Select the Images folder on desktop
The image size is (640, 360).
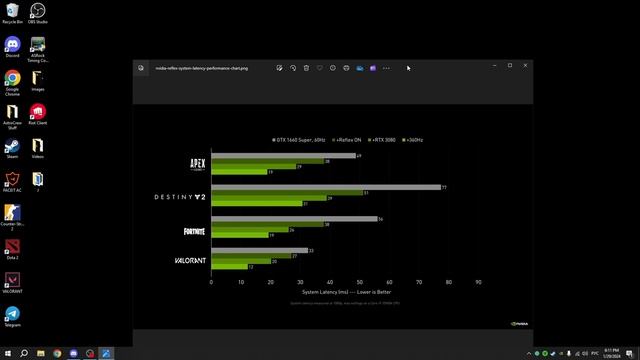pos(38,81)
